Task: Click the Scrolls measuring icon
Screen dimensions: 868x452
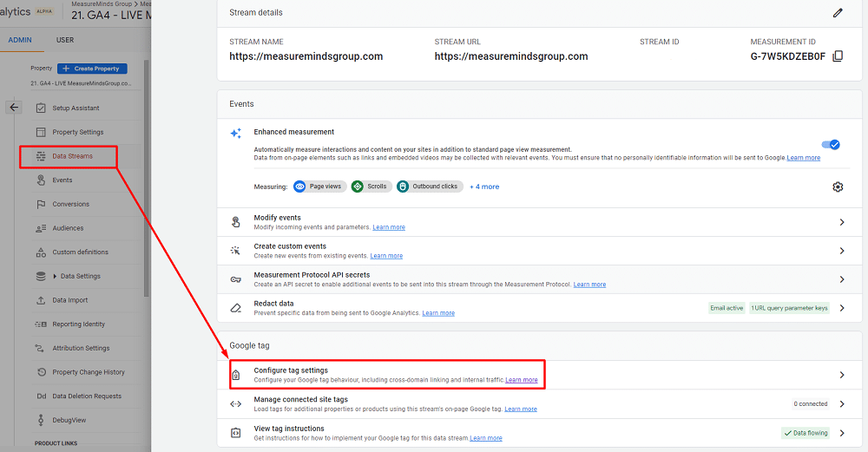Action: [x=358, y=187]
